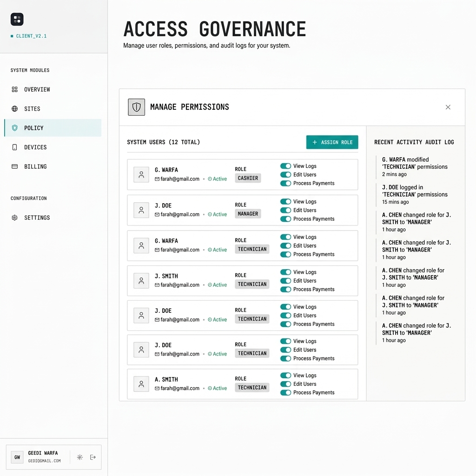Disable Edit Users for J. SMITH
Image resolution: width=476 pixels, height=476 pixels.
point(285,281)
